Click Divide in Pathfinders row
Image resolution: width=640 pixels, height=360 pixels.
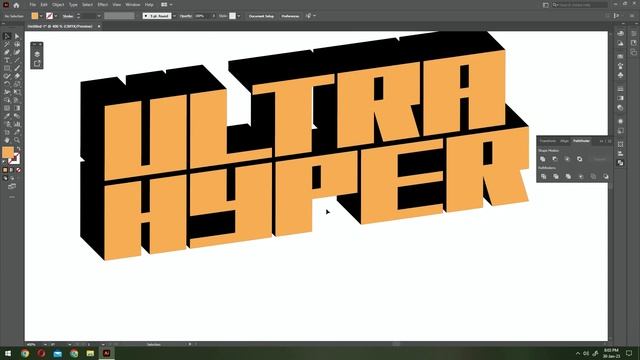543,176
